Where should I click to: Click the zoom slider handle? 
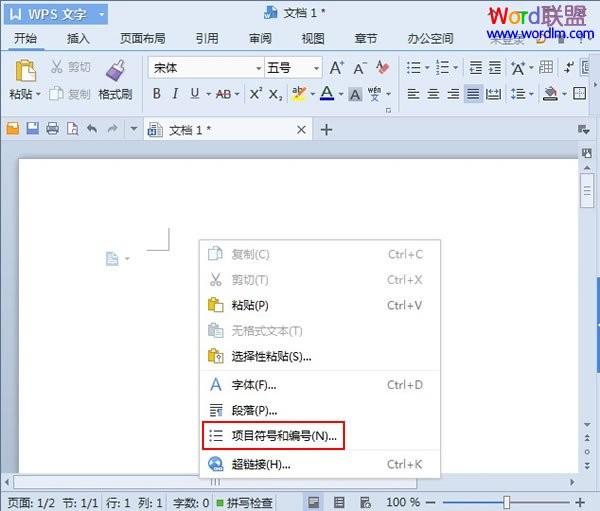(x=507, y=502)
